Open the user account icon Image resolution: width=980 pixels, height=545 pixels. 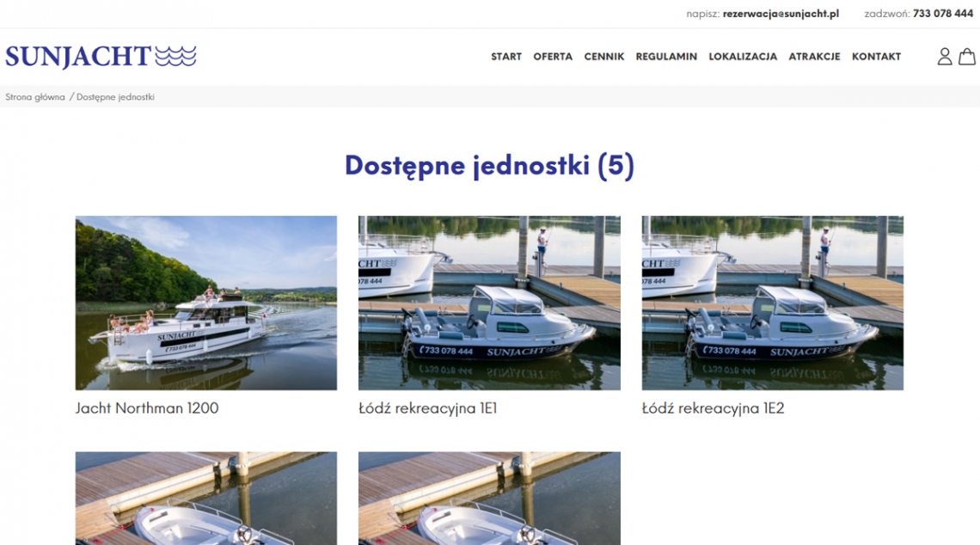coord(945,56)
